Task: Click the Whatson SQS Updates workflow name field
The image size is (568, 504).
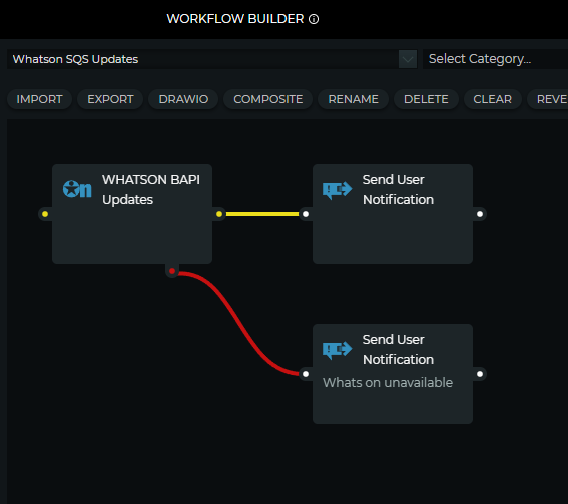Action: (x=203, y=59)
